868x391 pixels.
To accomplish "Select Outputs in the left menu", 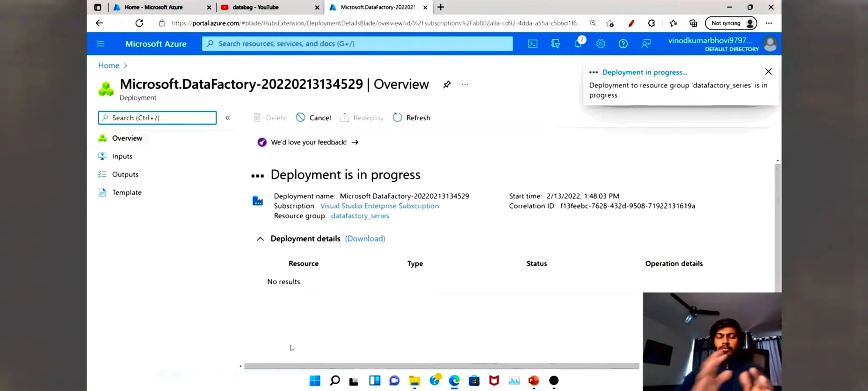I will 125,174.
